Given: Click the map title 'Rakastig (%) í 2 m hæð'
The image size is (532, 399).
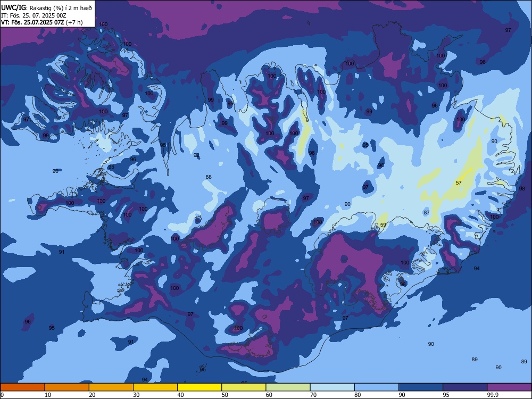Looking at the screenshot, I should (61, 8).
